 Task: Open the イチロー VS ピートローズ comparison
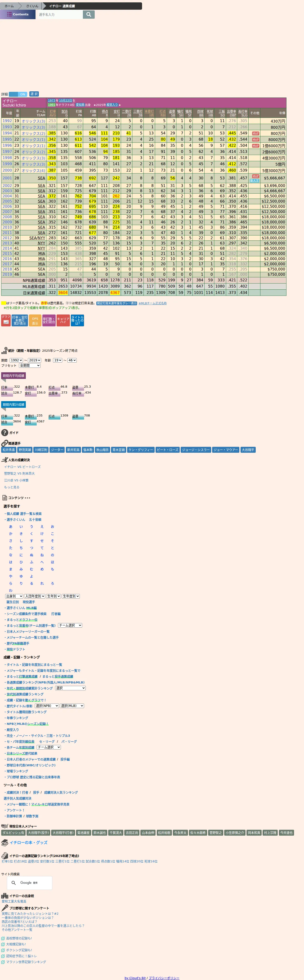(x=22, y=467)
